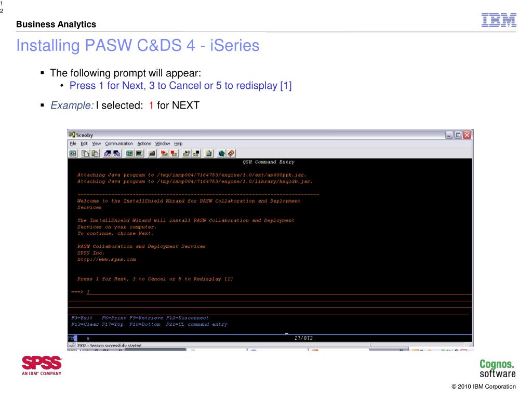Open the File menu
Viewport: 532px width, 399px height.
73,143
